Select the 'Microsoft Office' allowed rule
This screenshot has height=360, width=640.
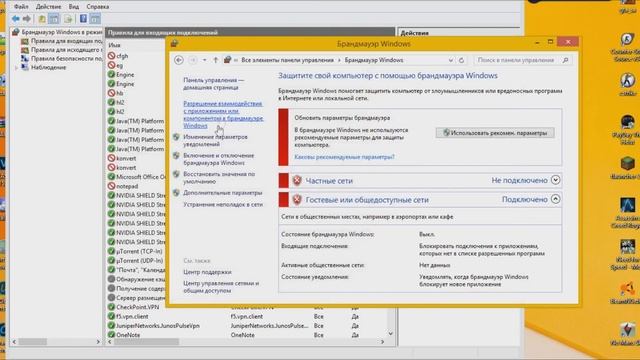point(137,177)
